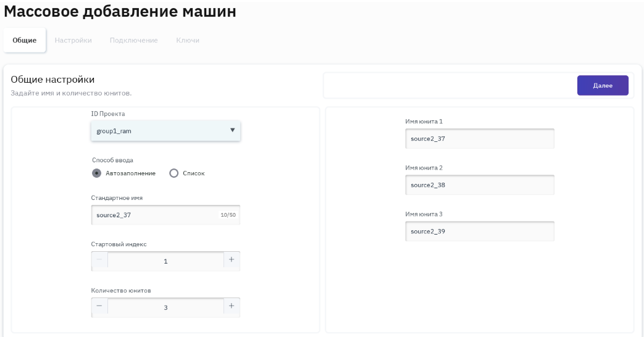Click plus icon for Стартовый индекс
This screenshot has width=644, height=337.
pos(232,260)
